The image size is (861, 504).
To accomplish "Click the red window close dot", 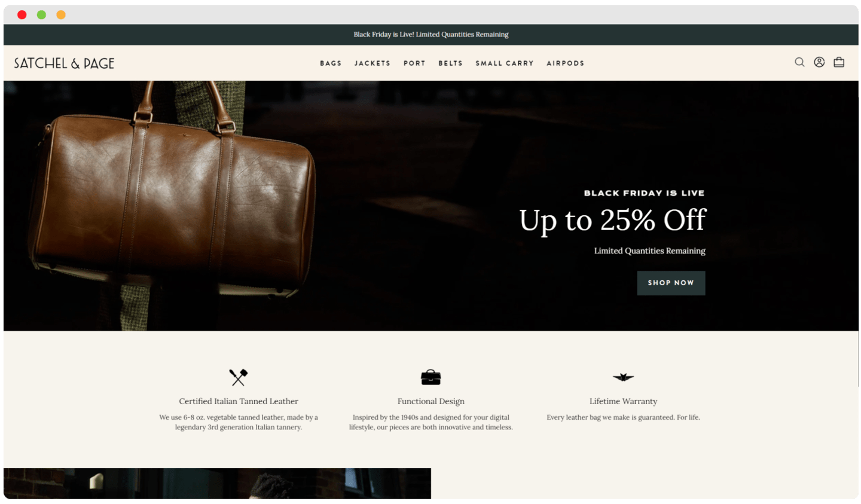I will pyautogui.click(x=22, y=15).
